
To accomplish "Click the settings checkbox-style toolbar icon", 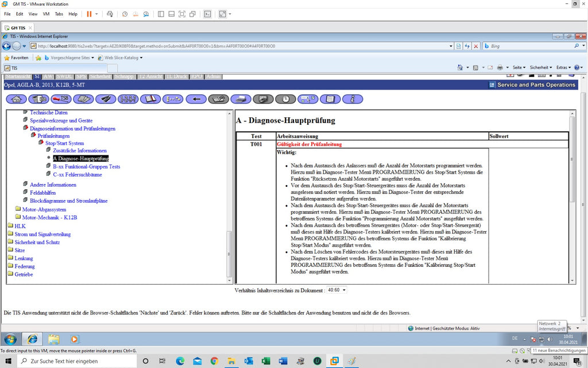I will [x=308, y=99].
